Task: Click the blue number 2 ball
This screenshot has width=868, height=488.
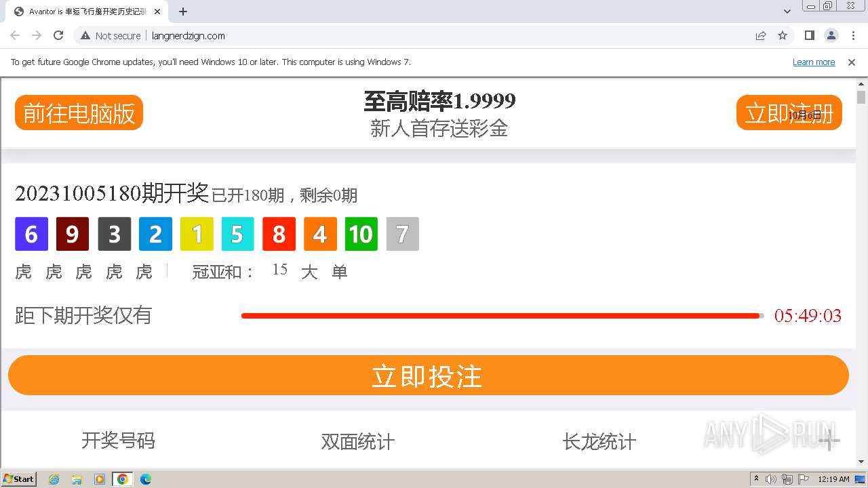Action: [155, 234]
